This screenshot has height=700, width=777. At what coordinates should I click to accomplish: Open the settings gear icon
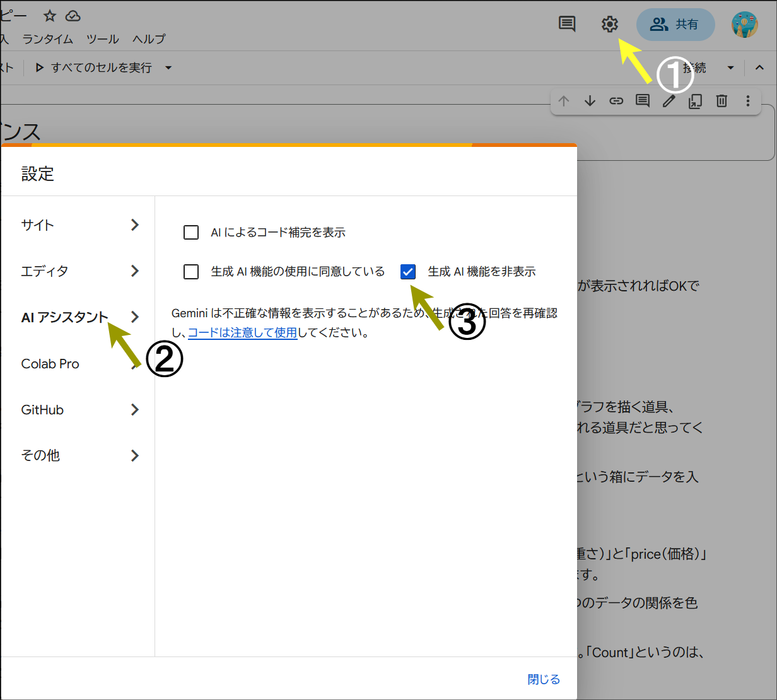click(609, 25)
